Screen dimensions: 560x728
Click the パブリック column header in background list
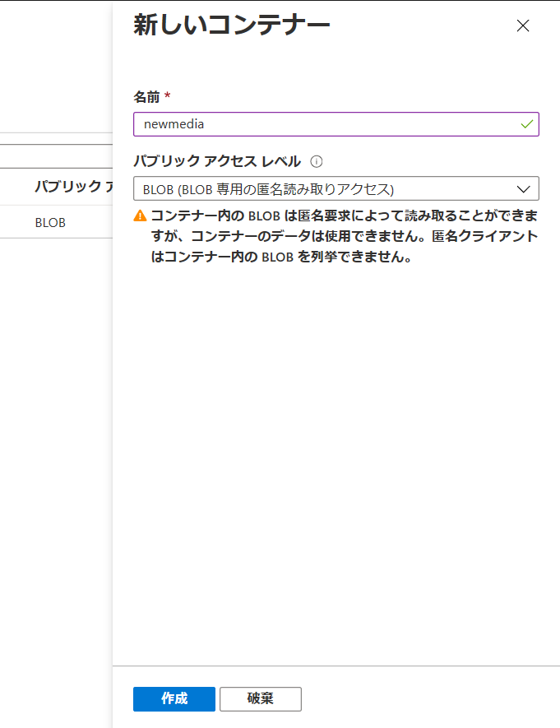pos(73,187)
